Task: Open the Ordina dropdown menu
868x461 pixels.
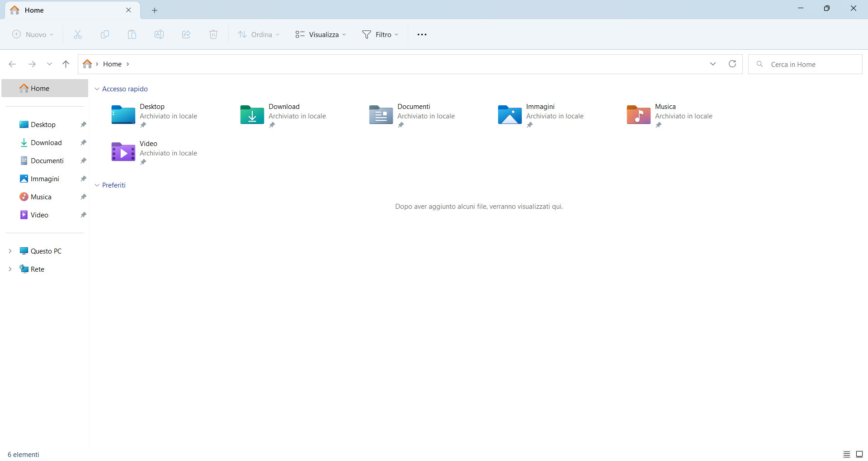Action: pyautogui.click(x=259, y=34)
